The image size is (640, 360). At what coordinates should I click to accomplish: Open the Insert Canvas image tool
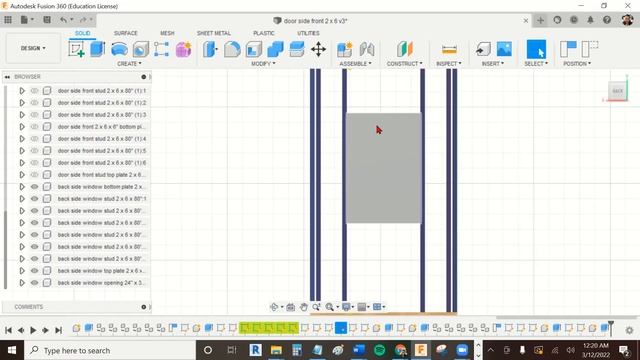[x=504, y=49]
